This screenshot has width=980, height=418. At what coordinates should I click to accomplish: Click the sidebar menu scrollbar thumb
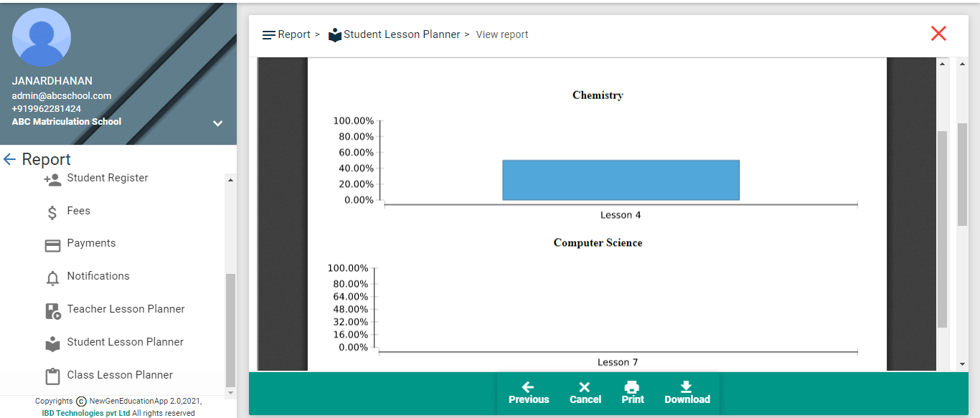pyautogui.click(x=230, y=330)
